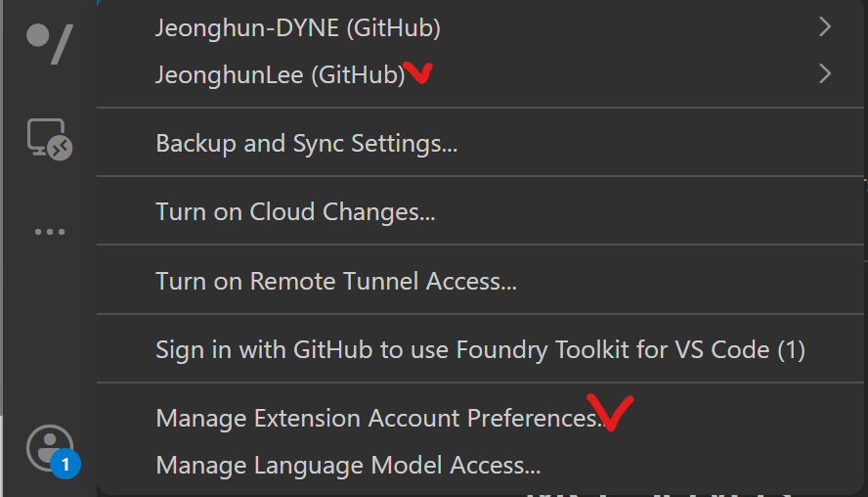Open Manage Extension Account Preferences

click(x=481, y=419)
